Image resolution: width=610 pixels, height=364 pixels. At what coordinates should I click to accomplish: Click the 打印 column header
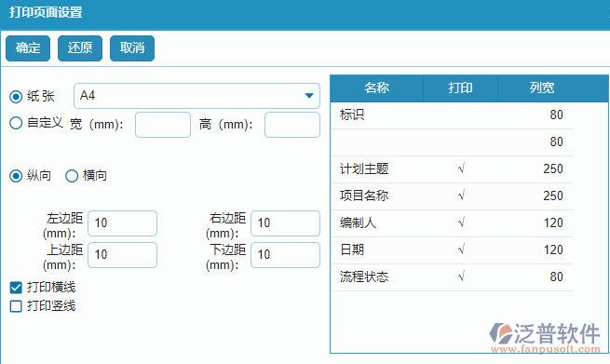pyautogui.click(x=460, y=88)
